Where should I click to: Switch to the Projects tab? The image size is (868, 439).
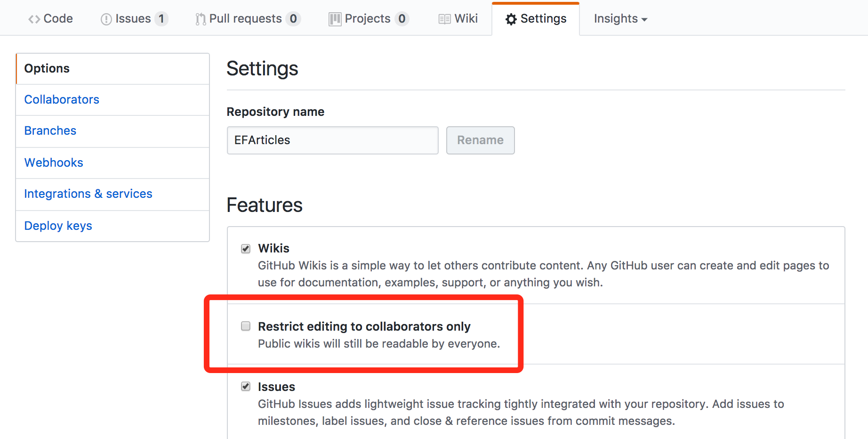pos(368,18)
